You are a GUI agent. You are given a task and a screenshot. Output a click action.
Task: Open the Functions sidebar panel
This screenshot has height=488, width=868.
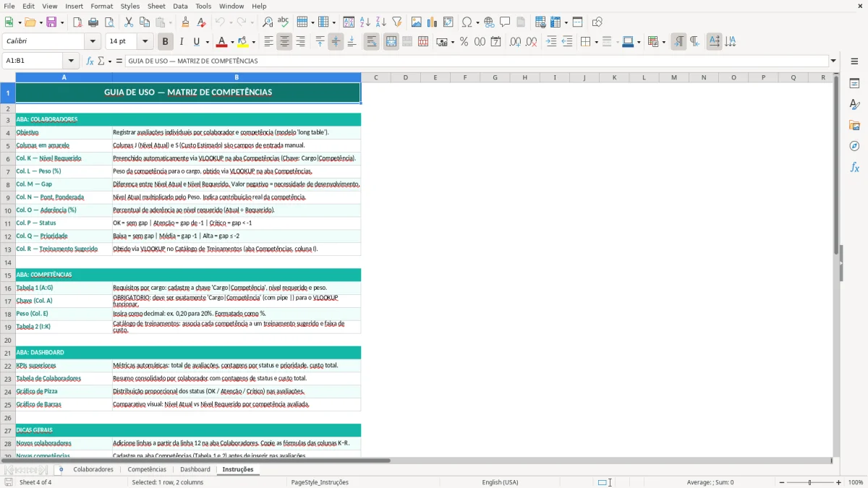(855, 167)
